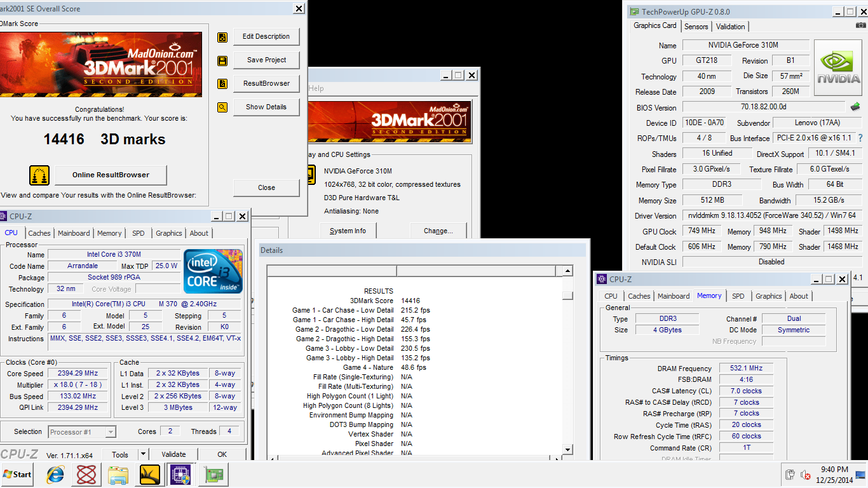
Task: Click the CPU Specification field in CPU-Z
Action: click(145, 304)
